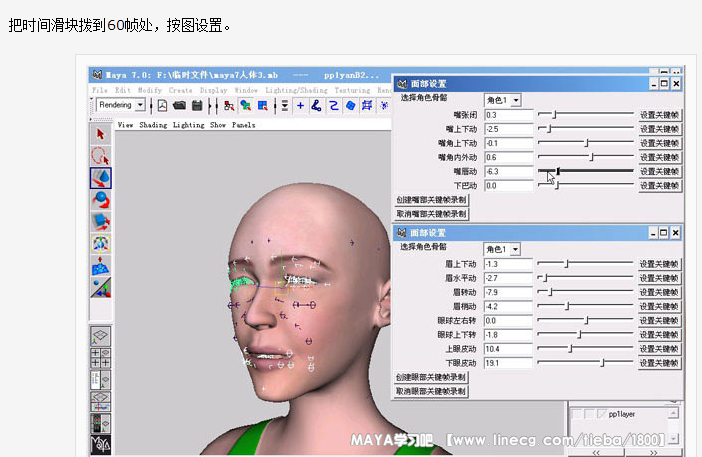Click 设置关键帧 for 嘴张闭
Image resolution: width=702 pixels, height=457 pixels.
pos(660,115)
